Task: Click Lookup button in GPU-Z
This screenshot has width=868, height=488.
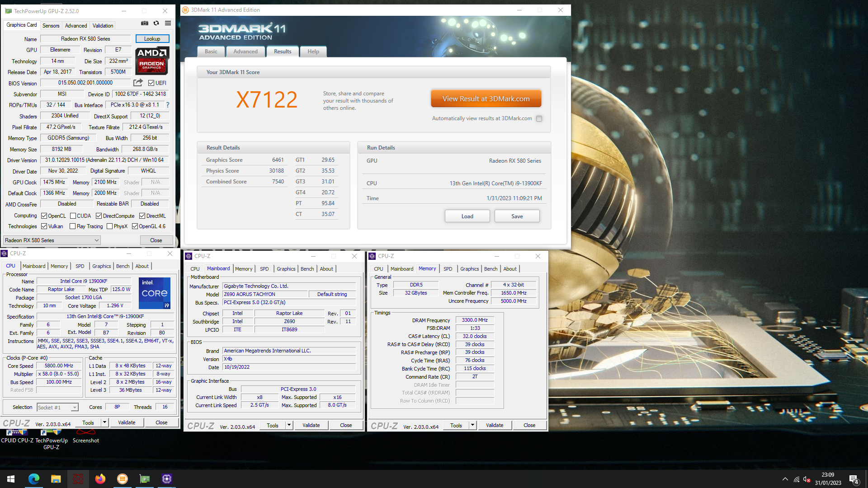Action: (152, 39)
